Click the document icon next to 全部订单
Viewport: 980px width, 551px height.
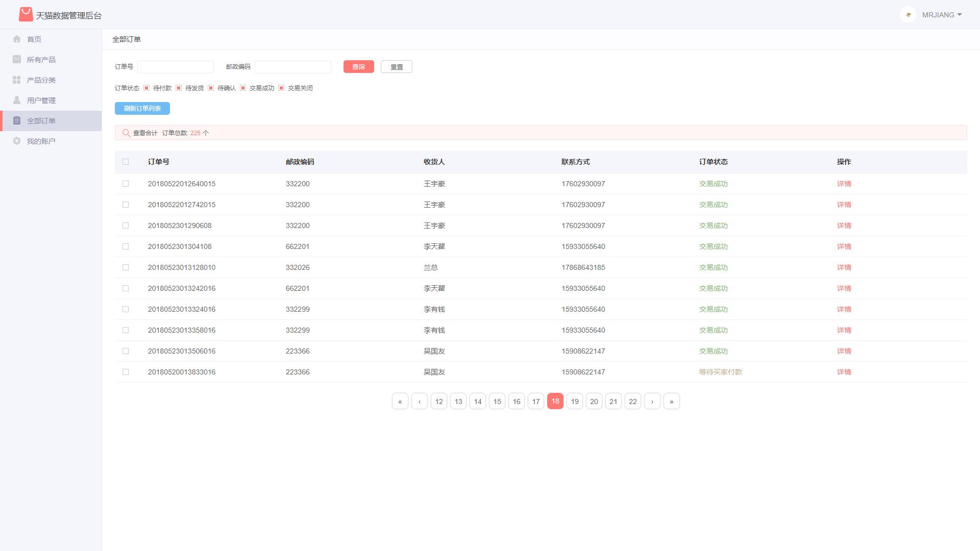coord(17,120)
